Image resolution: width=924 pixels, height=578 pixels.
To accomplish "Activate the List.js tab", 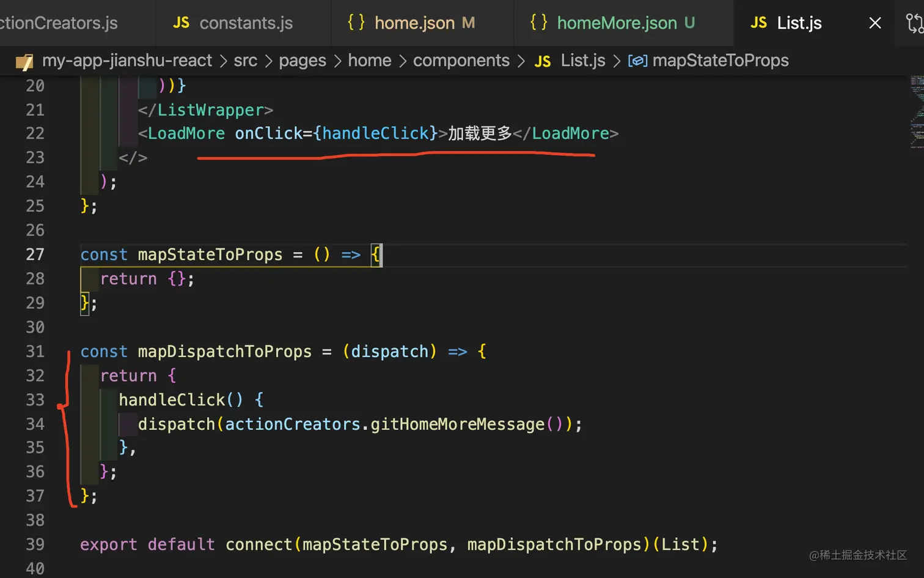I will click(x=799, y=23).
